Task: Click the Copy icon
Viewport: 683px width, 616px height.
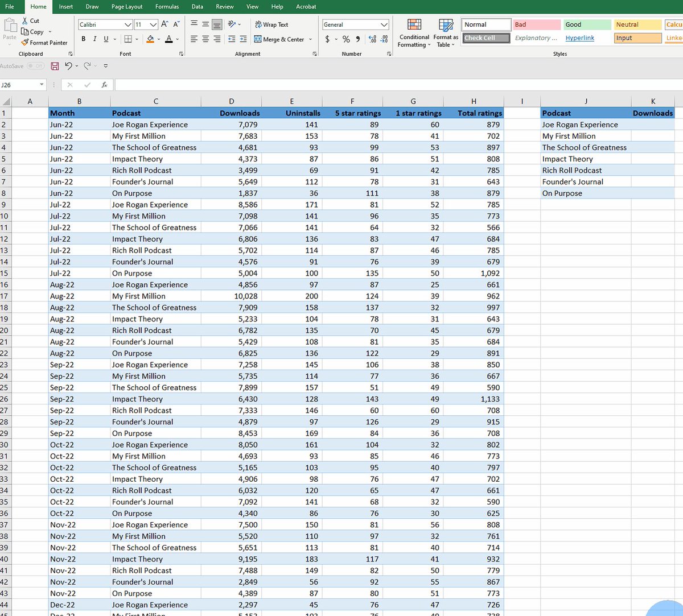Action: [x=24, y=32]
